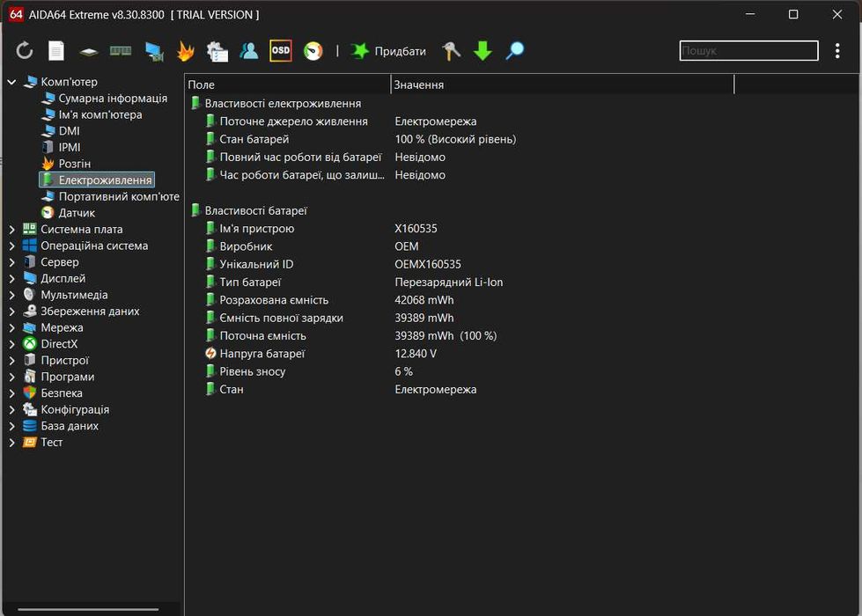Open the audit manager toolbar icon
Screen dimensions: 862x616
pyautogui.click(x=217, y=52)
